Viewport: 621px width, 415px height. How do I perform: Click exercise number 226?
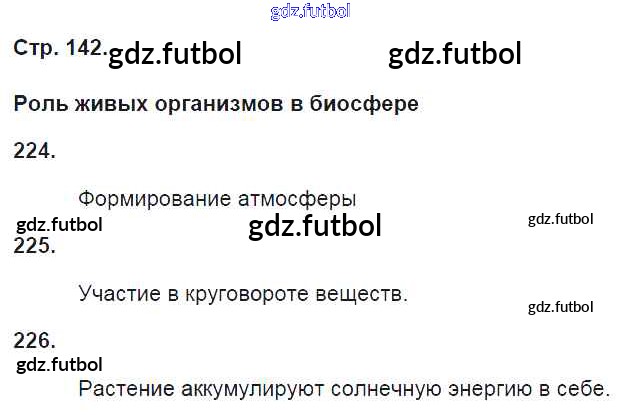34,340
